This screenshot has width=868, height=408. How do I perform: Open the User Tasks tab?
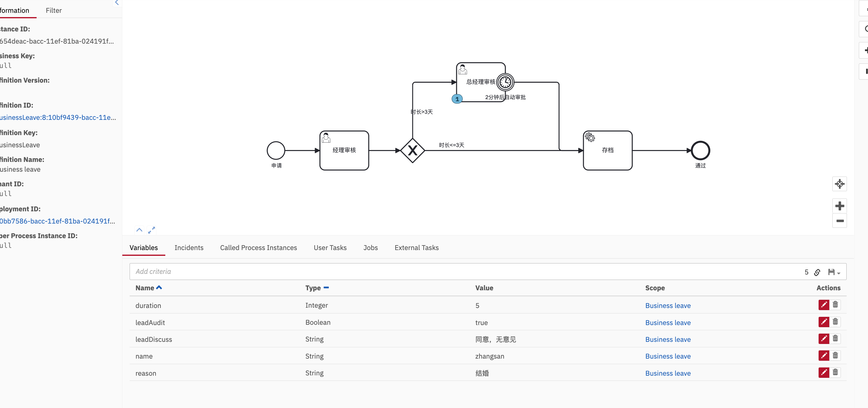pyautogui.click(x=330, y=248)
